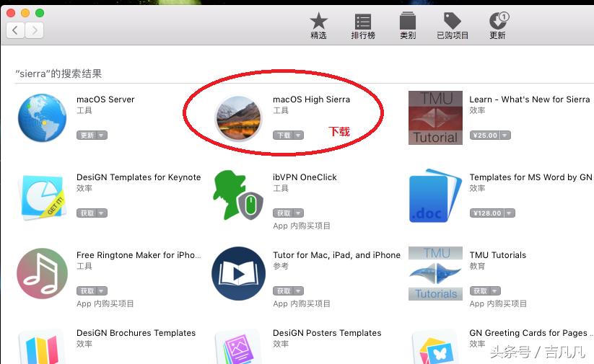Open the ibVPN OneClick app icon
This screenshot has height=364, width=594.
[238, 195]
